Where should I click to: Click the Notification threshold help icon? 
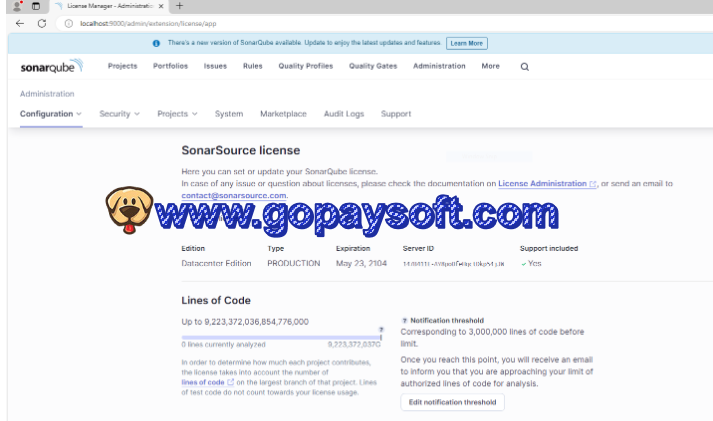404,321
